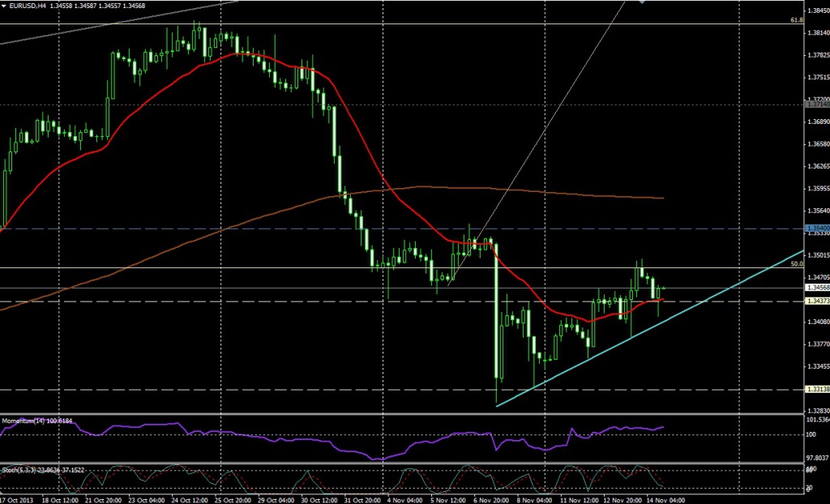
Task: Click the Stoch(5,3,3) indicator label
Action: (x=32, y=470)
